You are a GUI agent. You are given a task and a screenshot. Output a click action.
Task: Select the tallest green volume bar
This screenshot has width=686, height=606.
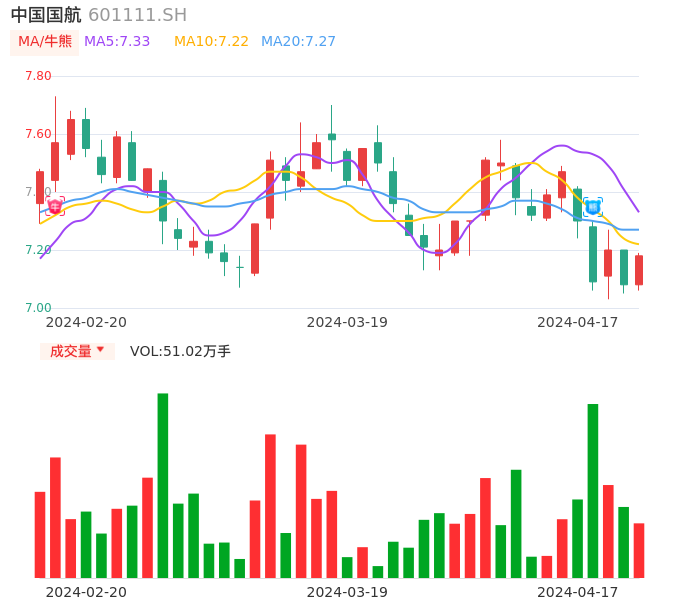[162, 485]
